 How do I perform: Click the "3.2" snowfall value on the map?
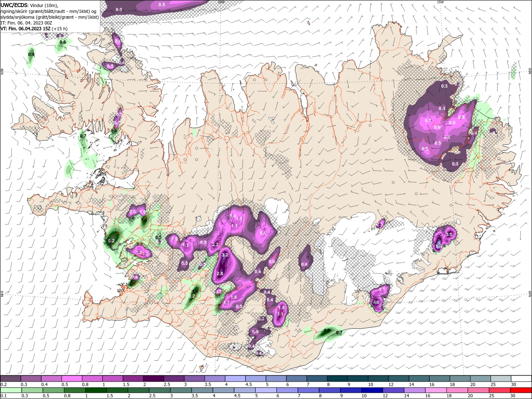point(225,255)
